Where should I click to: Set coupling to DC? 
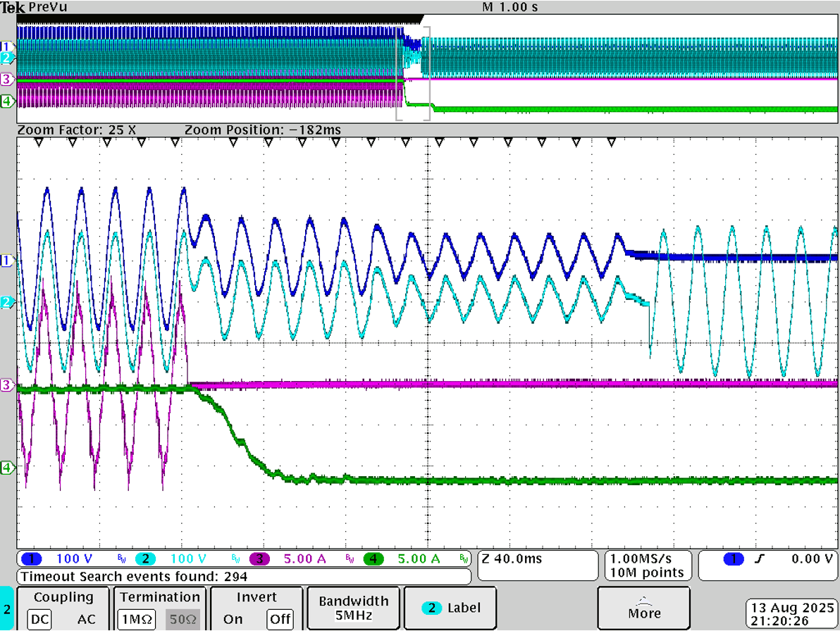click(x=39, y=619)
